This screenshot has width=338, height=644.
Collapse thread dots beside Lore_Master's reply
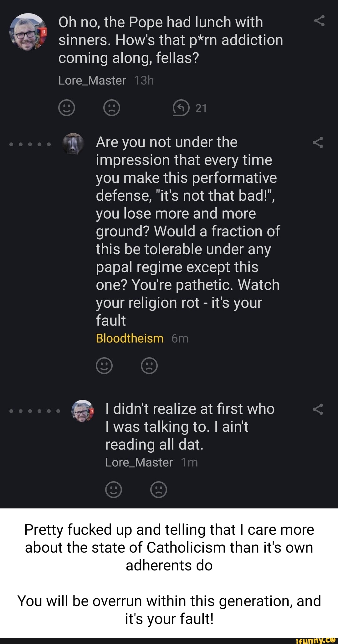[35, 411]
